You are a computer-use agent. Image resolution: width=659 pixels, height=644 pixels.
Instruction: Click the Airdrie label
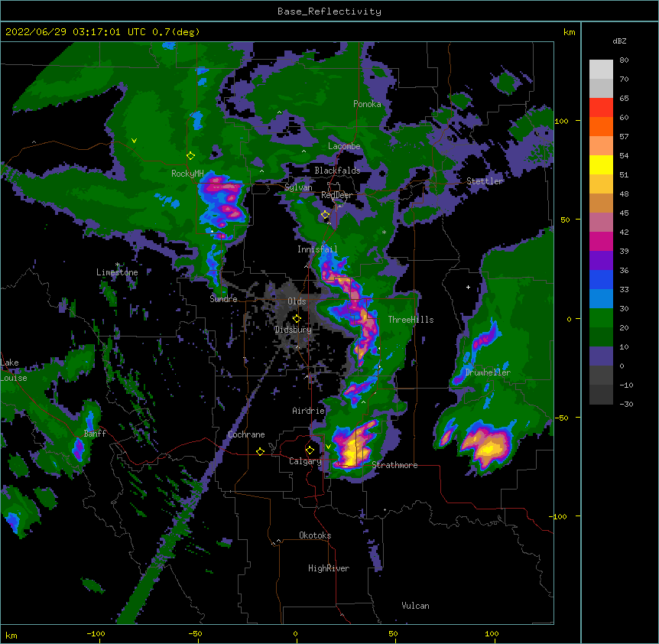click(x=309, y=411)
